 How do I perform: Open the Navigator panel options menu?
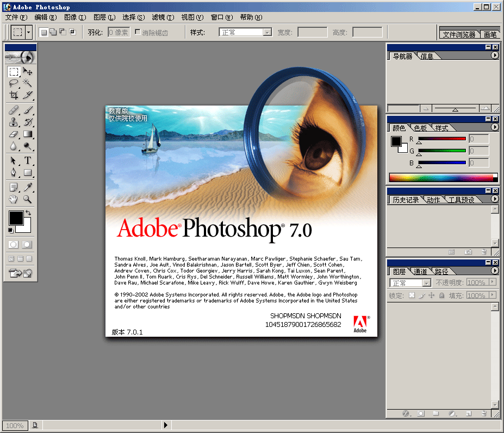(495, 55)
